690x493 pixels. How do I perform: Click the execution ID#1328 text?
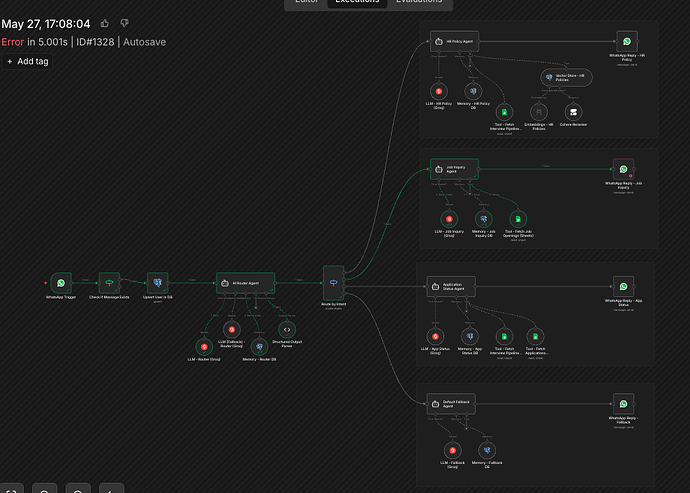coord(95,42)
